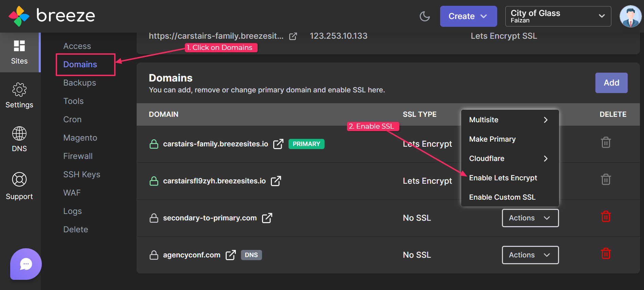Open the live chat bubble
The height and width of the screenshot is (290, 644).
26,264
